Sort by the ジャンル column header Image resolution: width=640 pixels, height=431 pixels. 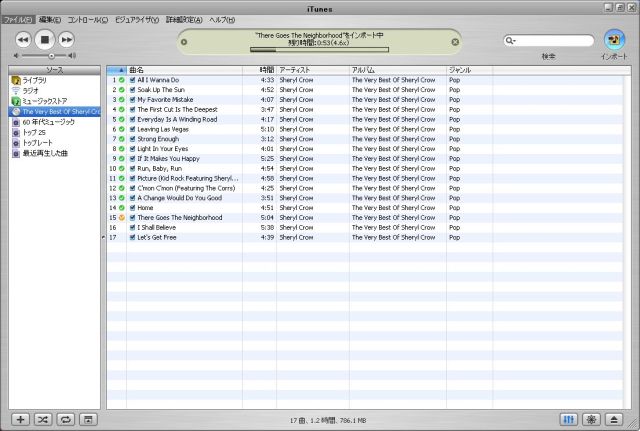[x=470, y=70]
